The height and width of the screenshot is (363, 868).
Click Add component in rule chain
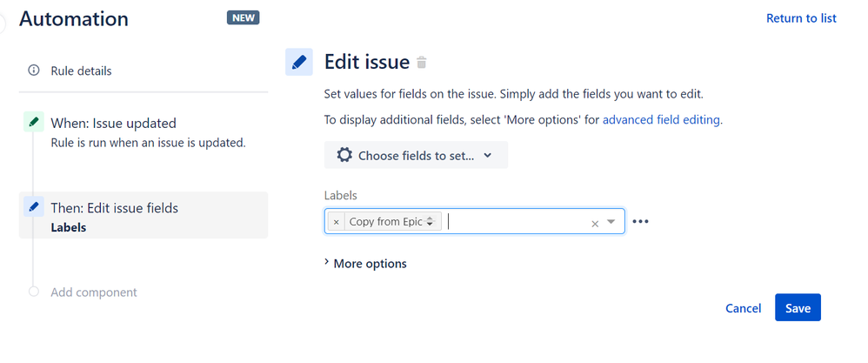[x=93, y=292]
